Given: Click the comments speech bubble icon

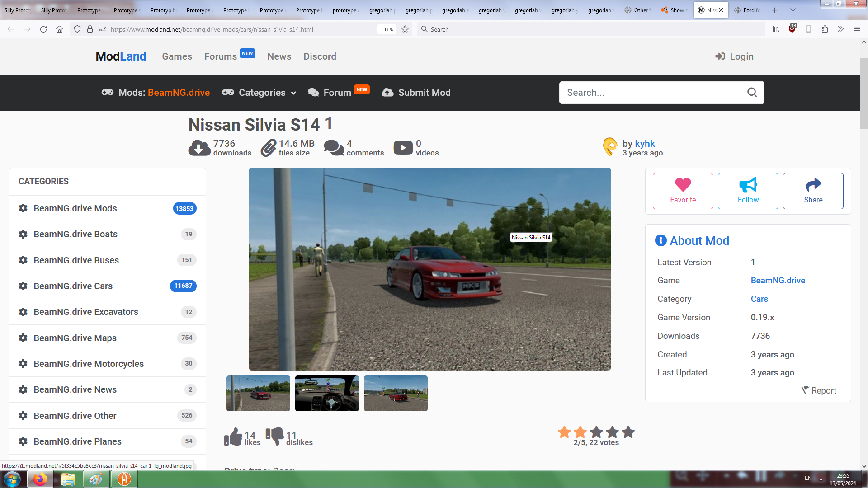Looking at the screenshot, I should click(x=334, y=148).
